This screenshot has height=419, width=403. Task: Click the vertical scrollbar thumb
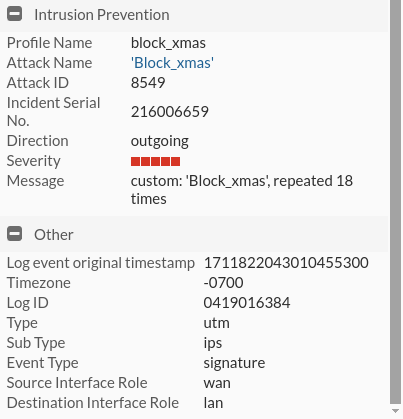pyautogui.click(x=396, y=202)
